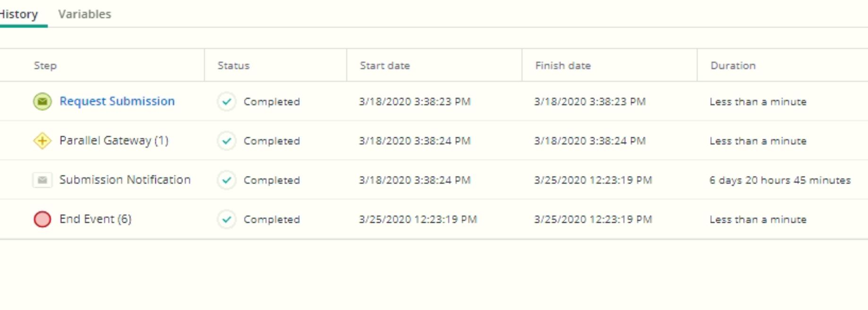Click the End Event completed checkmark icon
The image size is (868, 310).
(227, 219)
